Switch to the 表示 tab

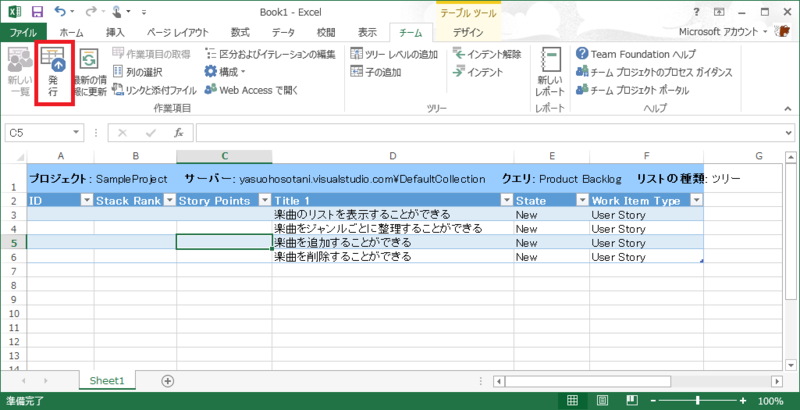point(367,33)
